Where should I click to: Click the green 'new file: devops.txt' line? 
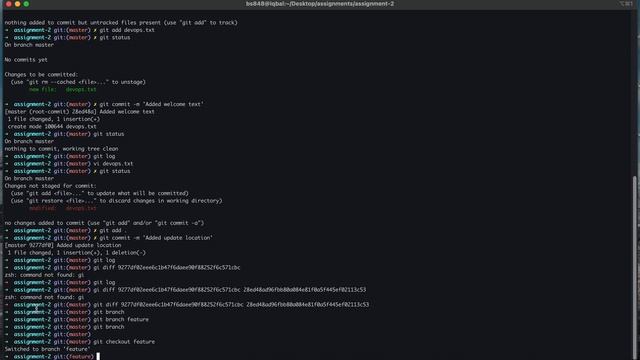[62, 89]
